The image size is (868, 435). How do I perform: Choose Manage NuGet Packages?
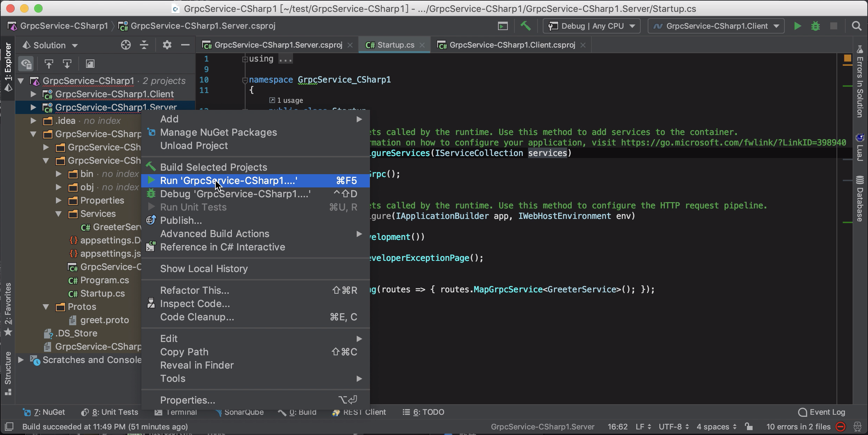[x=256, y=132]
